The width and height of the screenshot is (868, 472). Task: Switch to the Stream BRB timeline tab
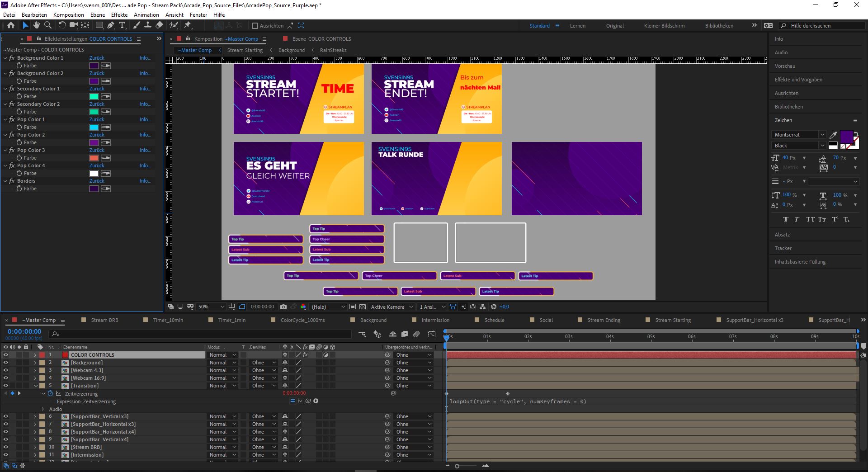tap(104, 320)
